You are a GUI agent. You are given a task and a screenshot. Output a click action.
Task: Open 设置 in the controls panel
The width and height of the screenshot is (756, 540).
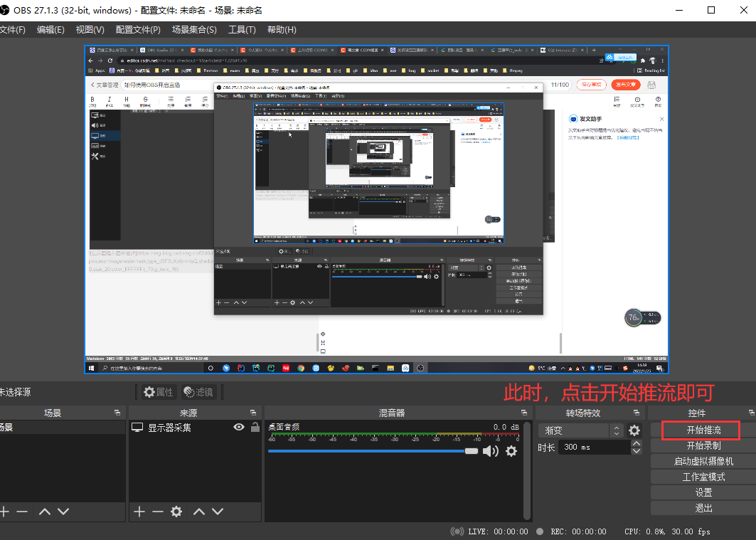703,493
